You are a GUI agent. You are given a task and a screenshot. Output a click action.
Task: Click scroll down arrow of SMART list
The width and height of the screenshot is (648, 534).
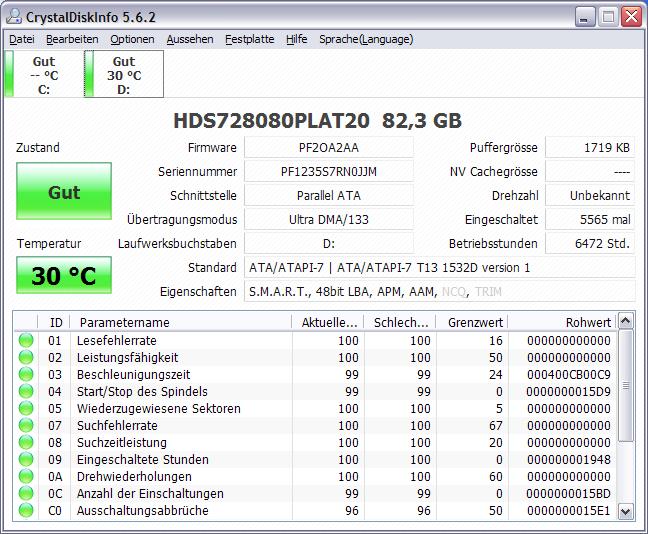pos(625,512)
